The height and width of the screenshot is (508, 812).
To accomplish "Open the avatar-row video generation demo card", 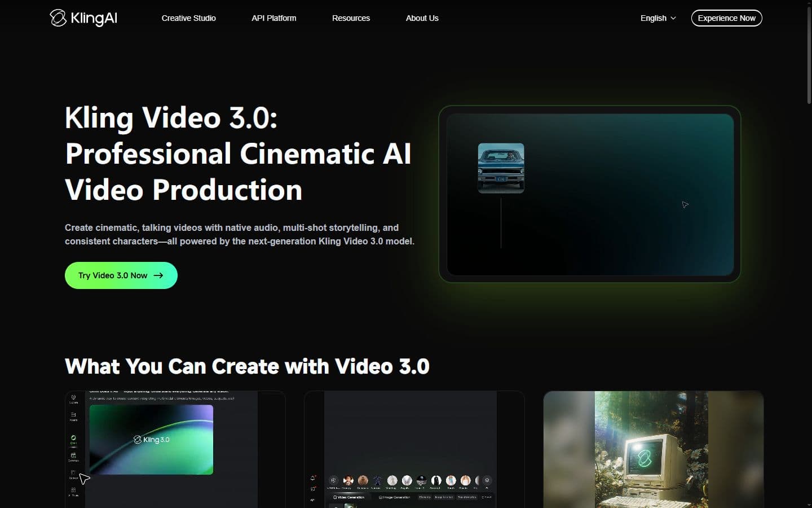I will click(414, 449).
